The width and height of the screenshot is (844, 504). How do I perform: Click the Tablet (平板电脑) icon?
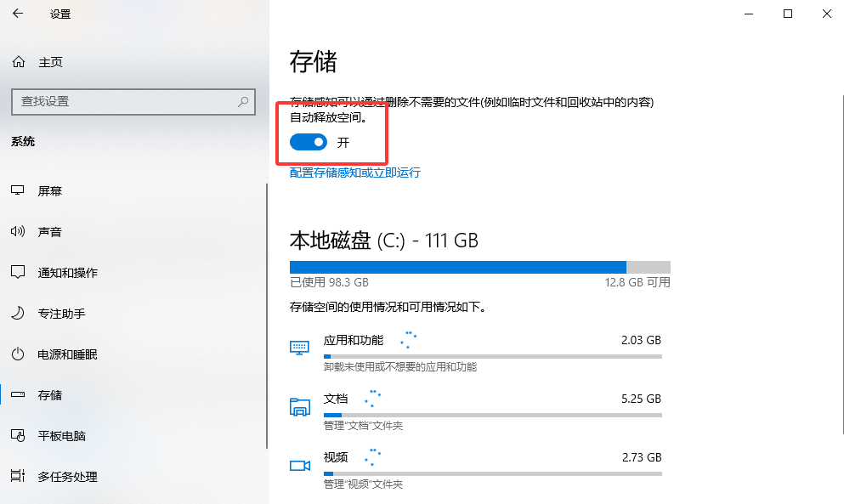(18, 436)
